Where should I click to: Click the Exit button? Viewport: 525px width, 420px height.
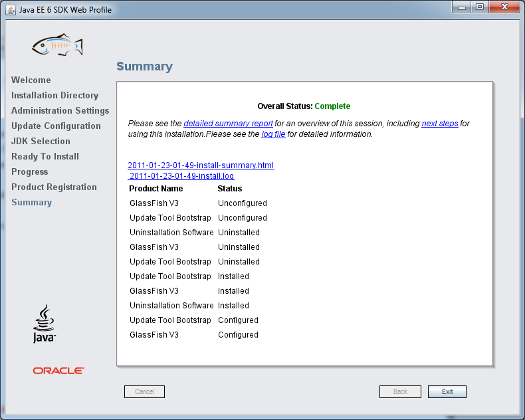click(x=447, y=391)
